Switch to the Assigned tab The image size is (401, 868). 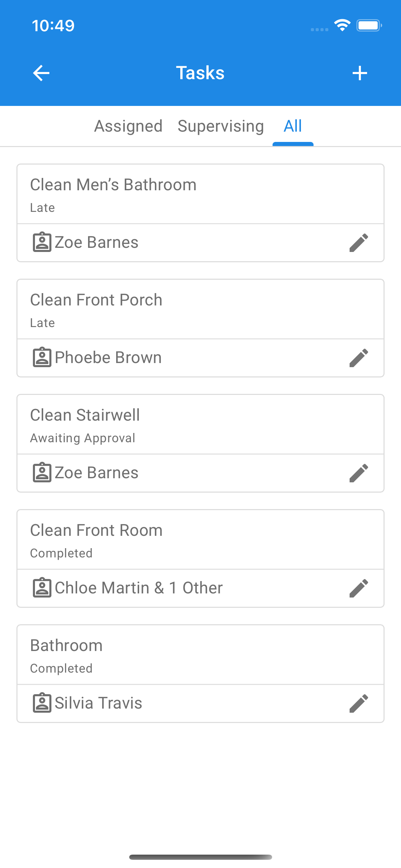coord(128,126)
